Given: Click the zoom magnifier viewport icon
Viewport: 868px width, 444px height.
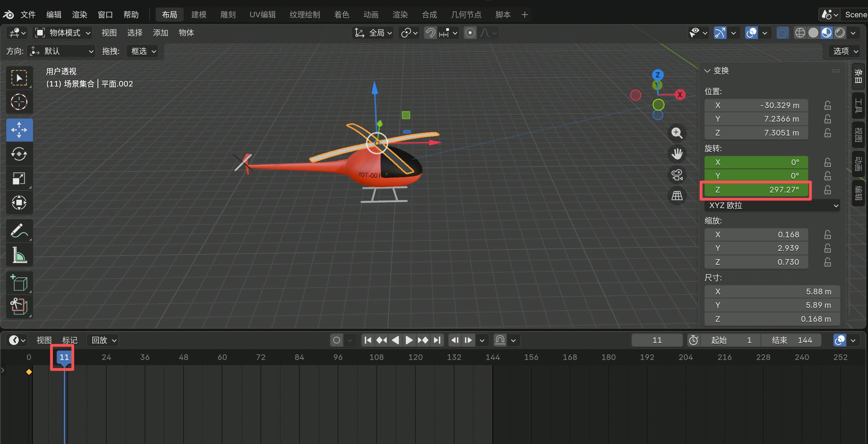Looking at the screenshot, I should pos(677,133).
